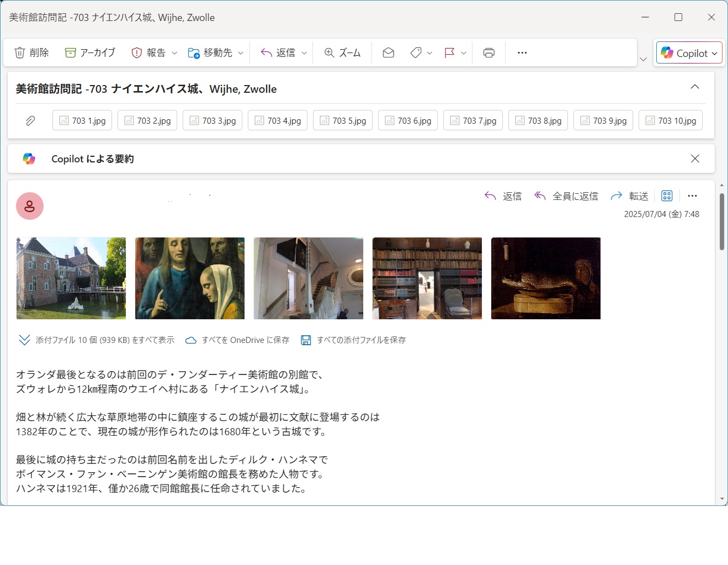Flag this message with the flag icon
This screenshot has width=728, height=565.
(x=449, y=52)
